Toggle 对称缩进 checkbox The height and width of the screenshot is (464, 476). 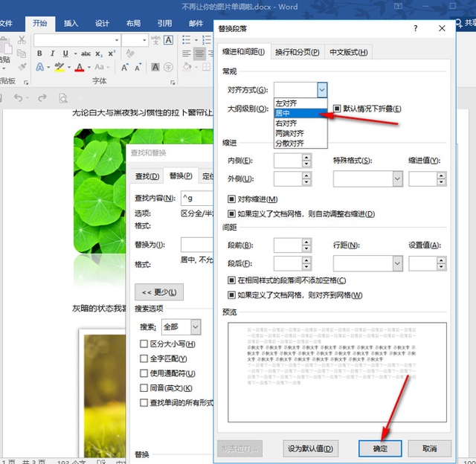(x=231, y=199)
